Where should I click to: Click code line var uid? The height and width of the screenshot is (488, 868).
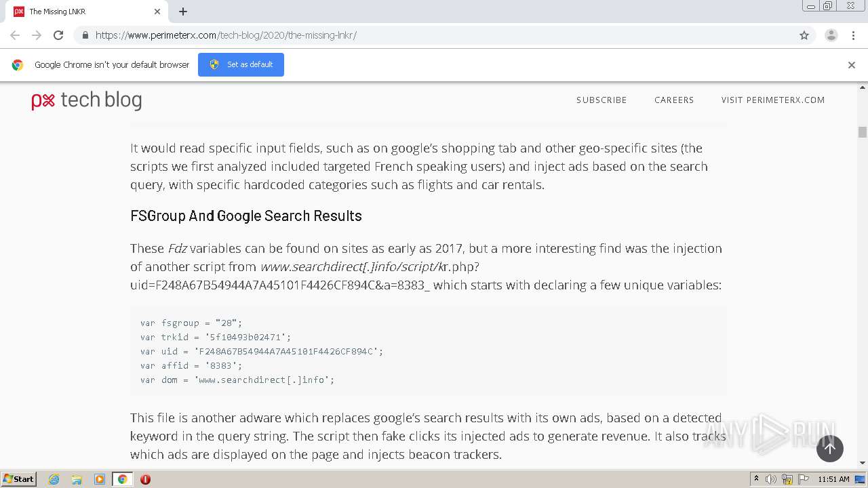[262, 351]
